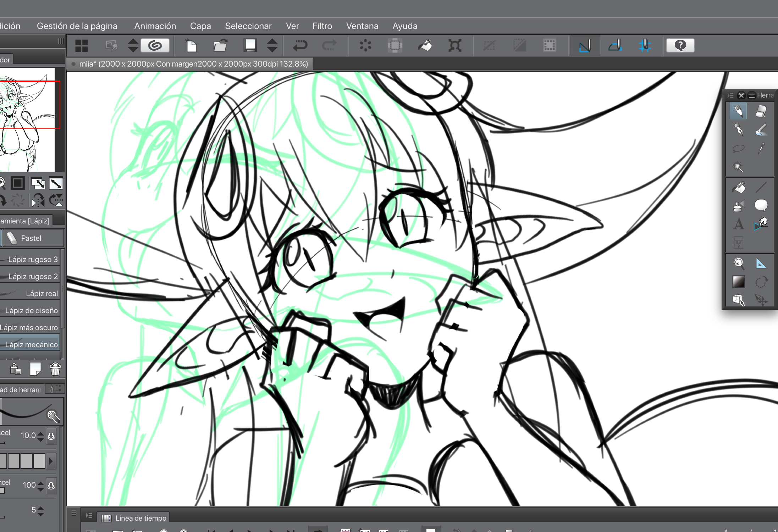Select the Text tool

tap(739, 224)
